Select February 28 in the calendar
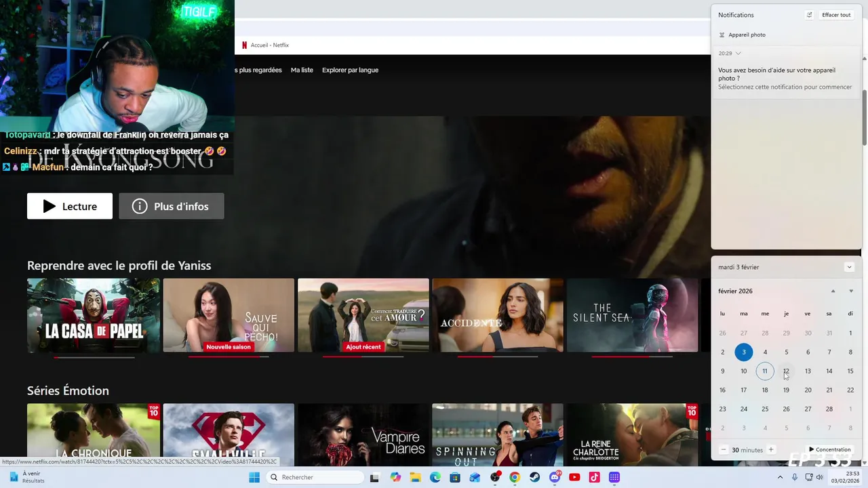Viewport: 868px width, 488px height. point(829,409)
